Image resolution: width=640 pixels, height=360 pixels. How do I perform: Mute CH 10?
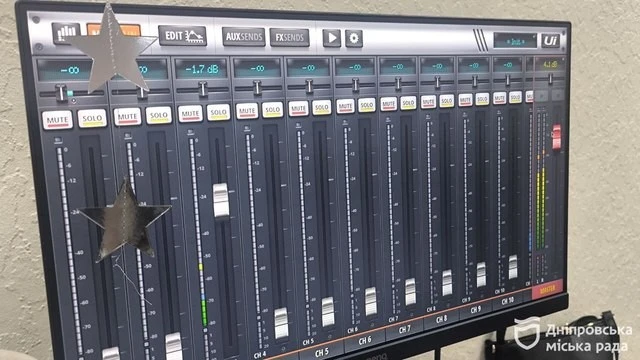pos(500,98)
